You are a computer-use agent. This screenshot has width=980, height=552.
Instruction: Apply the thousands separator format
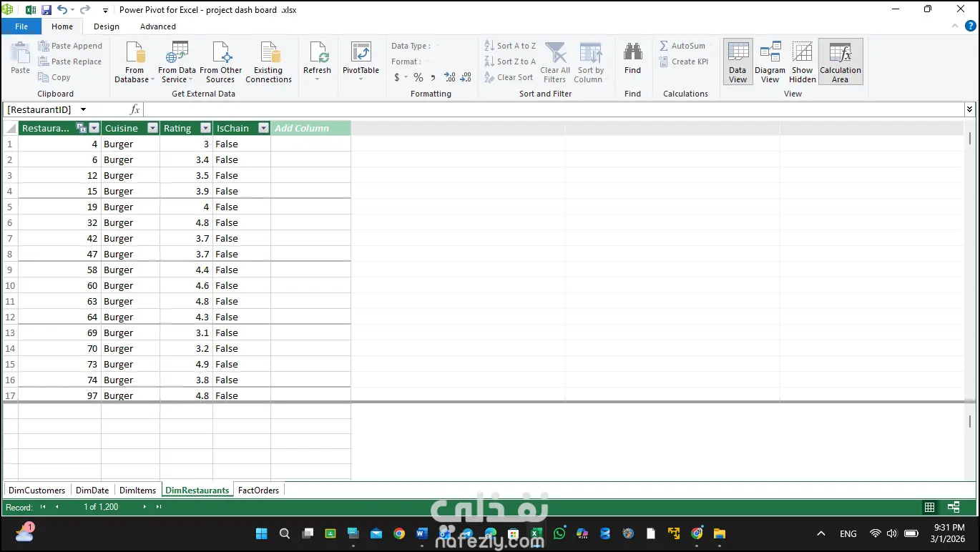(433, 77)
